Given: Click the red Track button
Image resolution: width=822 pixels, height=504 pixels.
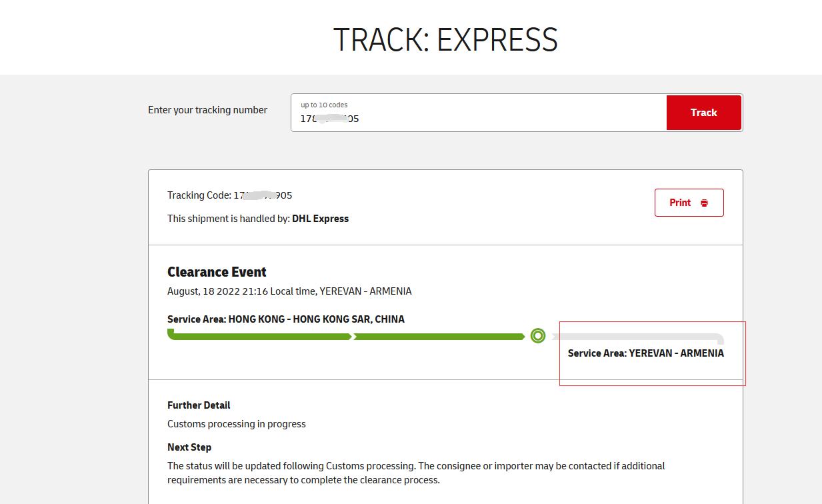Looking at the screenshot, I should click(x=703, y=113).
